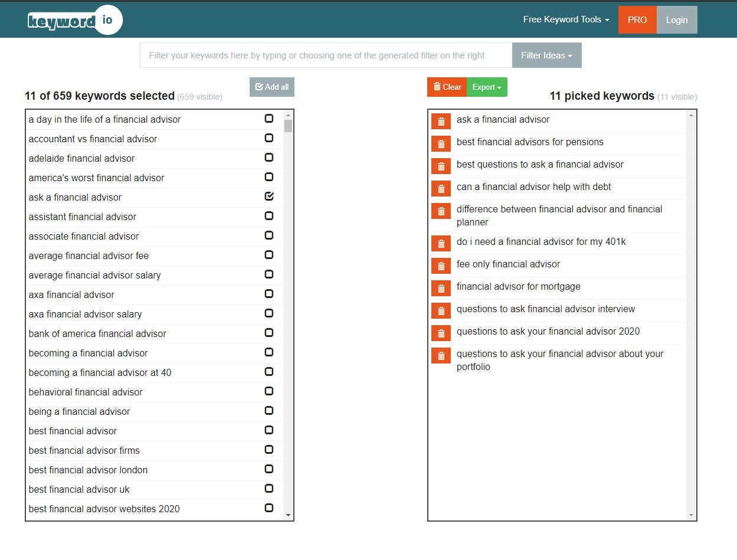Uncheck 'ask a financial advisor' checkbox

coord(269,197)
